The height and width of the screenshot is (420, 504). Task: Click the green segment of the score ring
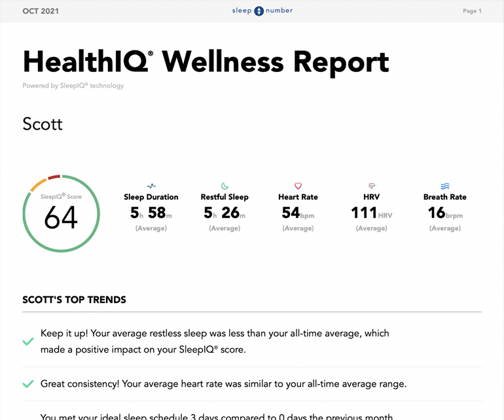pyautogui.click(x=61, y=250)
